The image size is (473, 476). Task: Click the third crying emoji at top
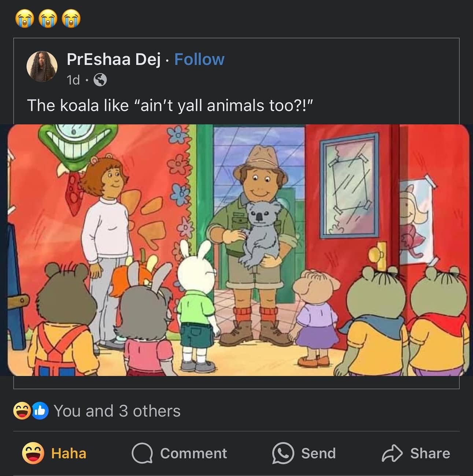pyautogui.click(x=71, y=19)
